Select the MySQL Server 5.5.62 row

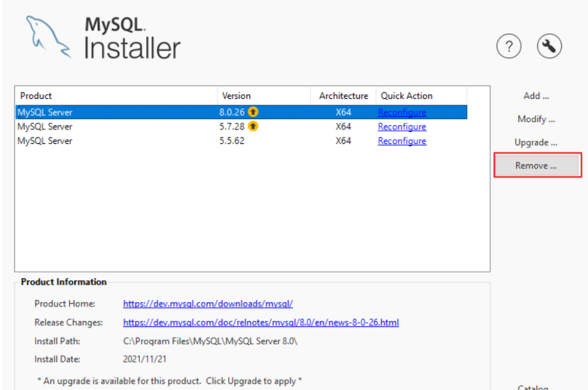[x=242, y=141]
